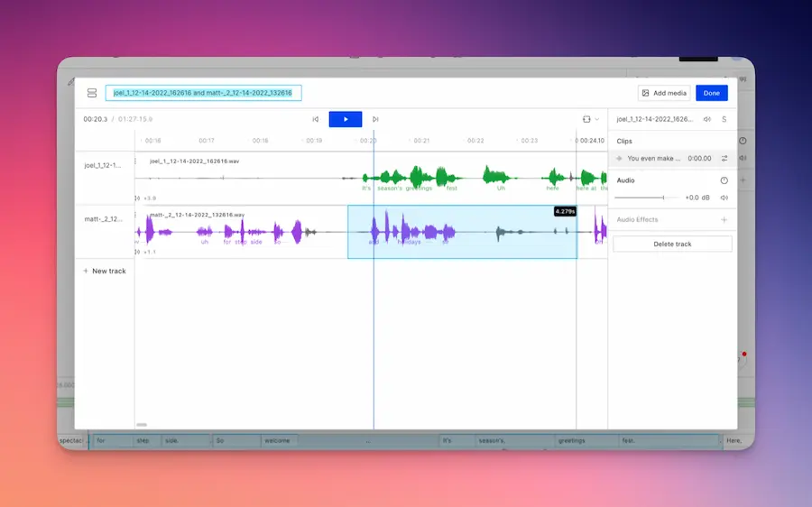Click the matt-_2_12-14-2022_132616.wav clip name
The width and height of the screenshot is (812, 507).
(x=197, y=215)
